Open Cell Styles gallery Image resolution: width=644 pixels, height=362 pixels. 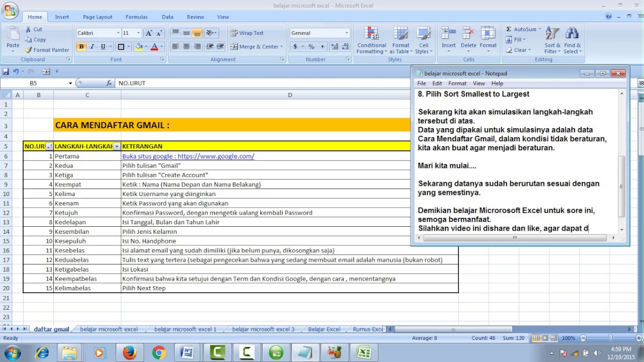pos(424,40)
